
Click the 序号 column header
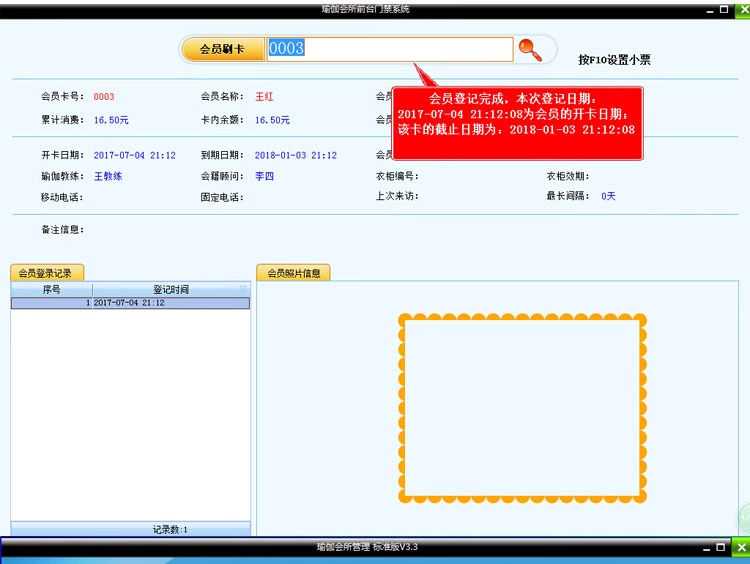click(x=52, y=289)
